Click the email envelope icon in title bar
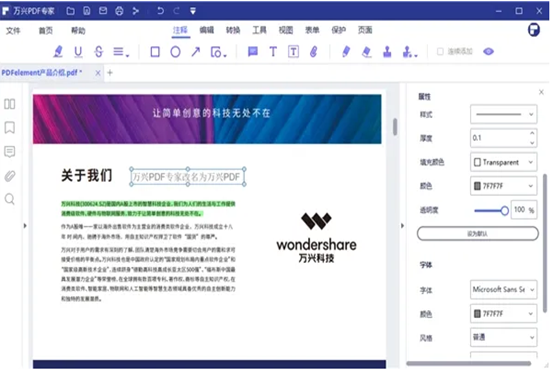The height and width of the screenshot is (373, 553). click(103, 11)
